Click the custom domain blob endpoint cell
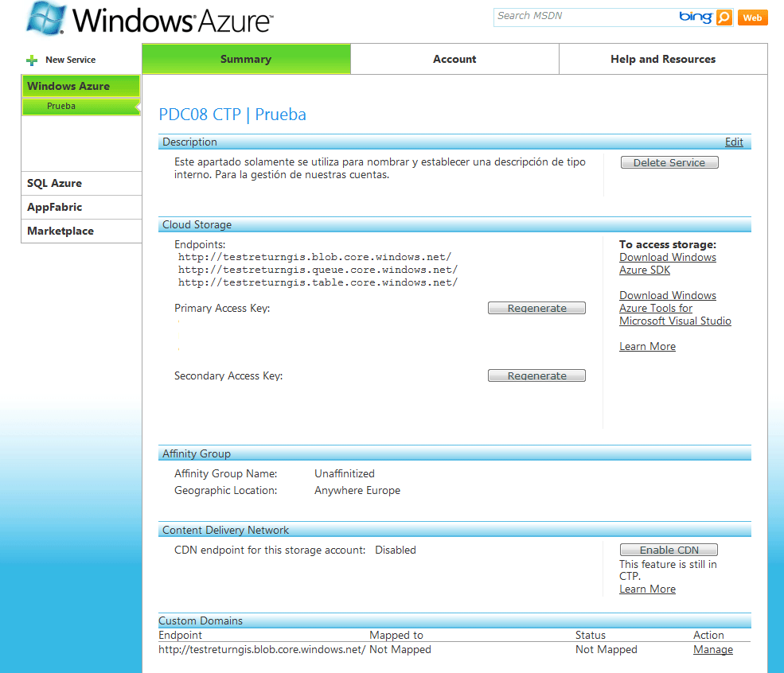This screenshot has width=784, height=673. click(262, 649)
